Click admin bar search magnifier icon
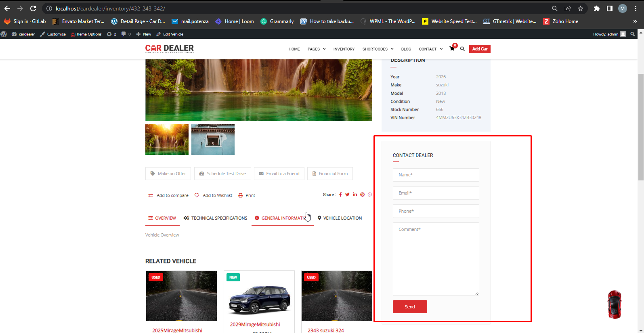The width and height of the screenshot is (644, 333). click(633, 34)
